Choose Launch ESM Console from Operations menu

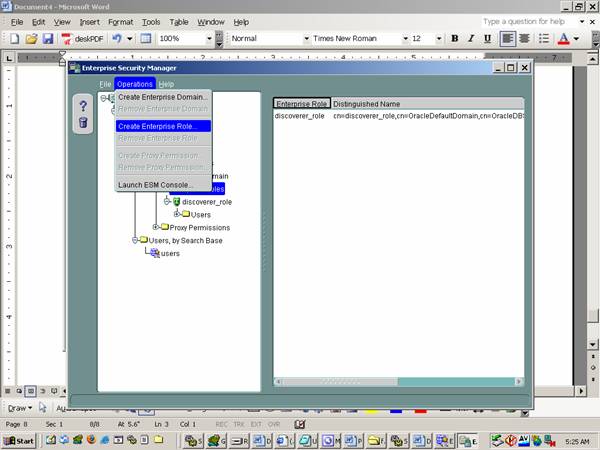click(x=155, y=185)
